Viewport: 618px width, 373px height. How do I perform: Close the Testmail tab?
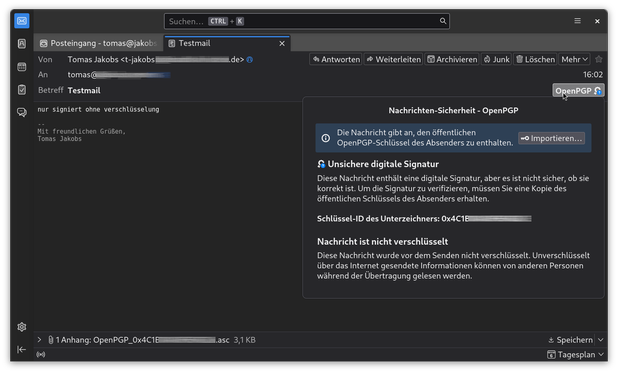[282, 43]
